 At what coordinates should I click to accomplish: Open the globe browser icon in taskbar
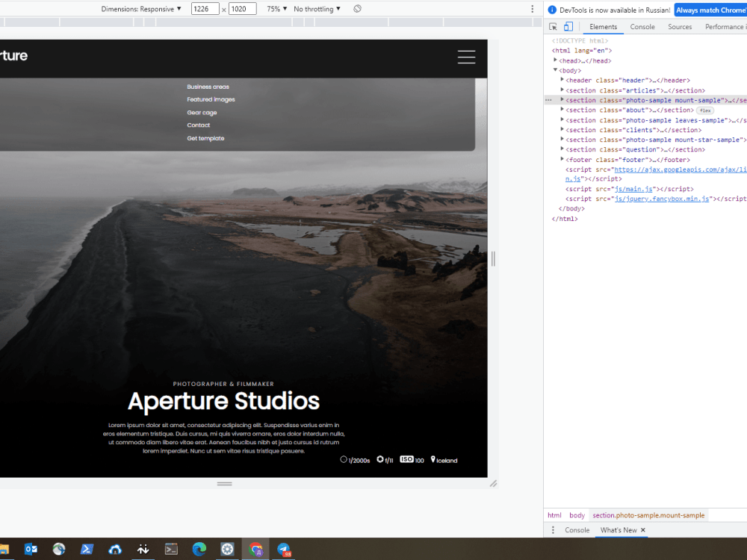58,549
